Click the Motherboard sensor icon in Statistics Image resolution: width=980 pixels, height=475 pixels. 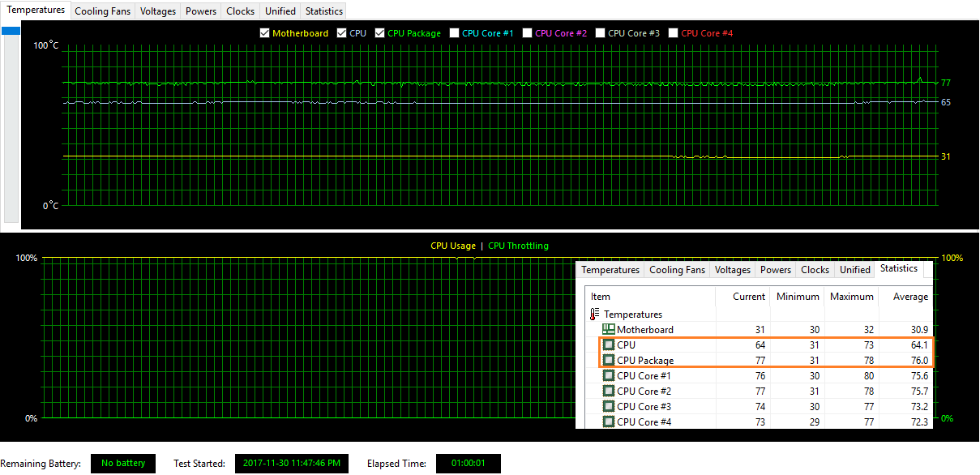coord(608,330)
